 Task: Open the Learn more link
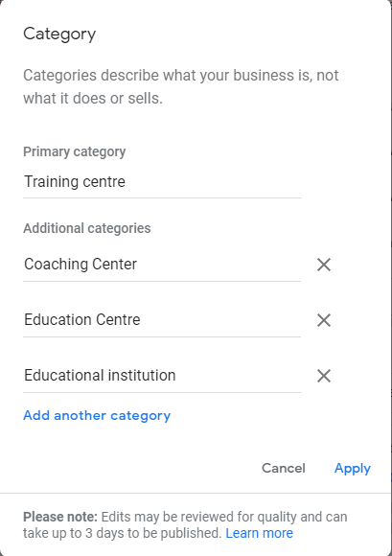pyautogui.click(x=259, y=533)
